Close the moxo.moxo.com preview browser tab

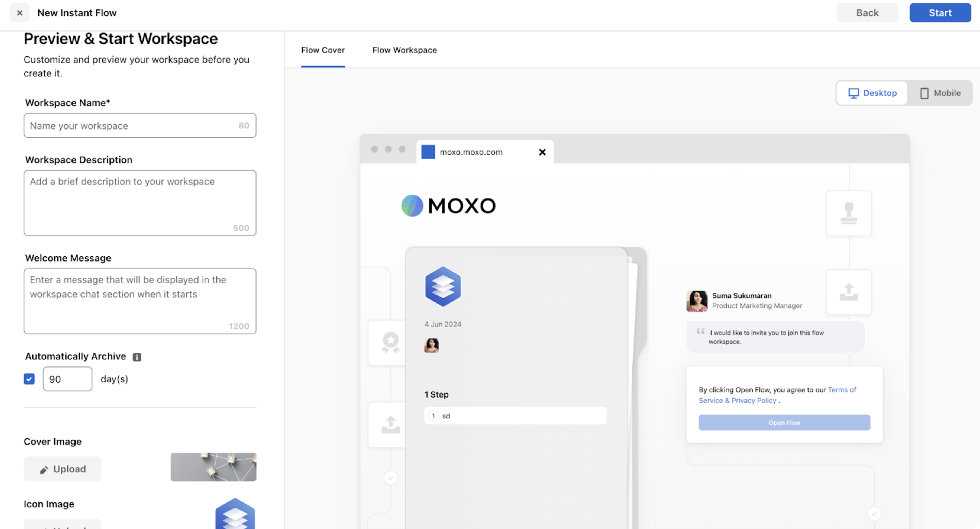(542, 152)
